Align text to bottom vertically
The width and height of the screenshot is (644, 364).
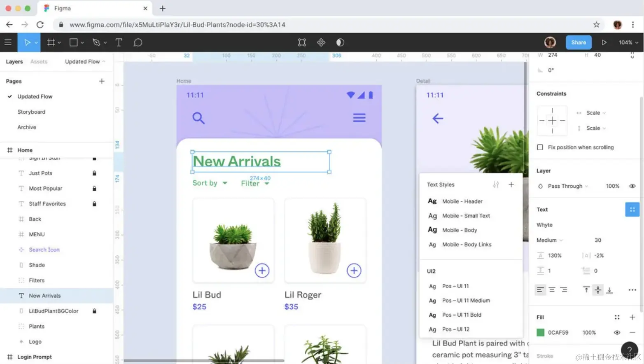[x=610, y=290]
